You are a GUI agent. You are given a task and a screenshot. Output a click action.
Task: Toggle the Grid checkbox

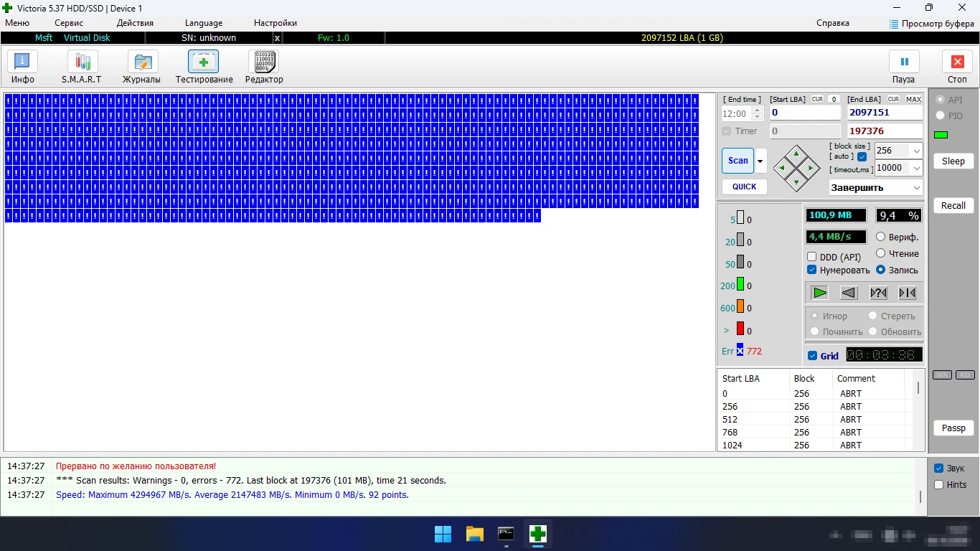tap(812, 356)
